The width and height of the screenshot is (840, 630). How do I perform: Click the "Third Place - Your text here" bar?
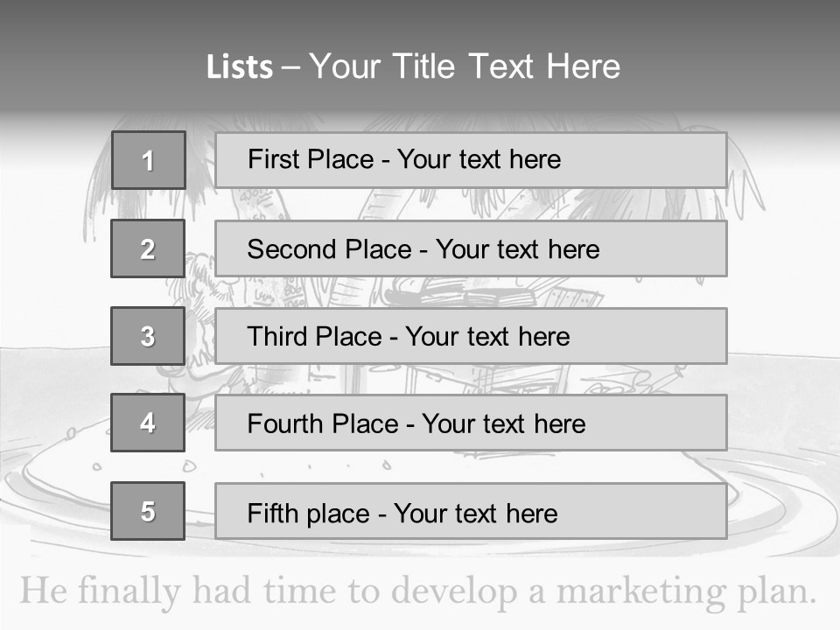pyautogui.click(x=471, y=336)
